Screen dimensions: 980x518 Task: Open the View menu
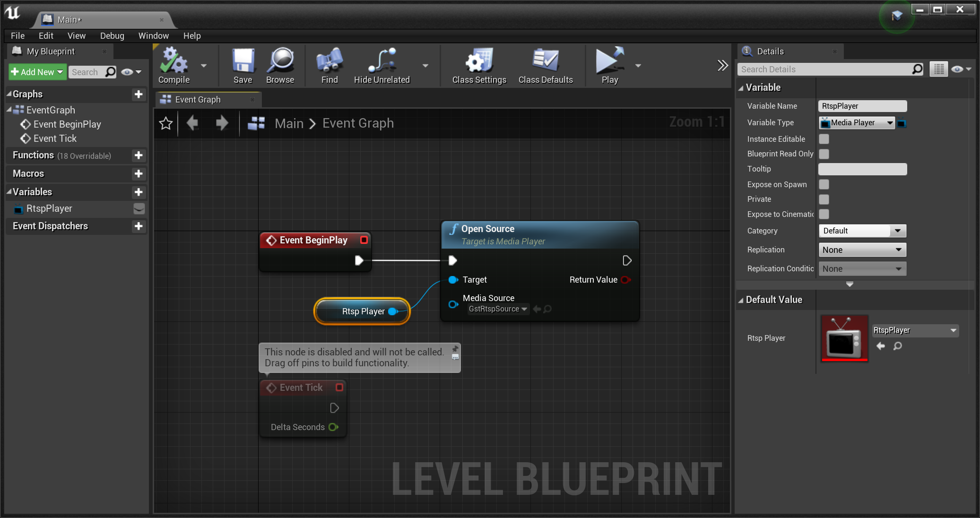click(77, 35)
